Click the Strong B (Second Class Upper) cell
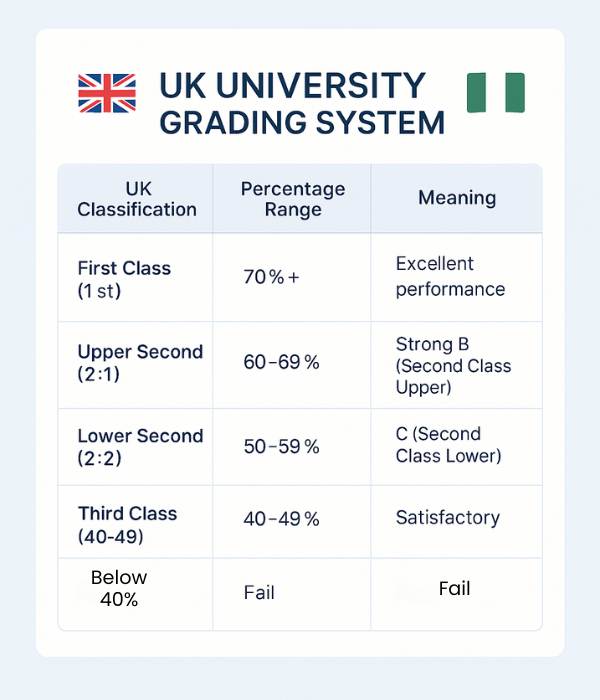 (x=453, y=366)
